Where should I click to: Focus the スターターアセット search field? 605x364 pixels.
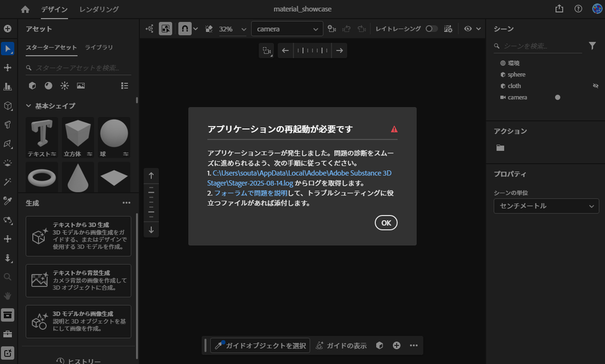pyautogui.click(x=78, y=68)
